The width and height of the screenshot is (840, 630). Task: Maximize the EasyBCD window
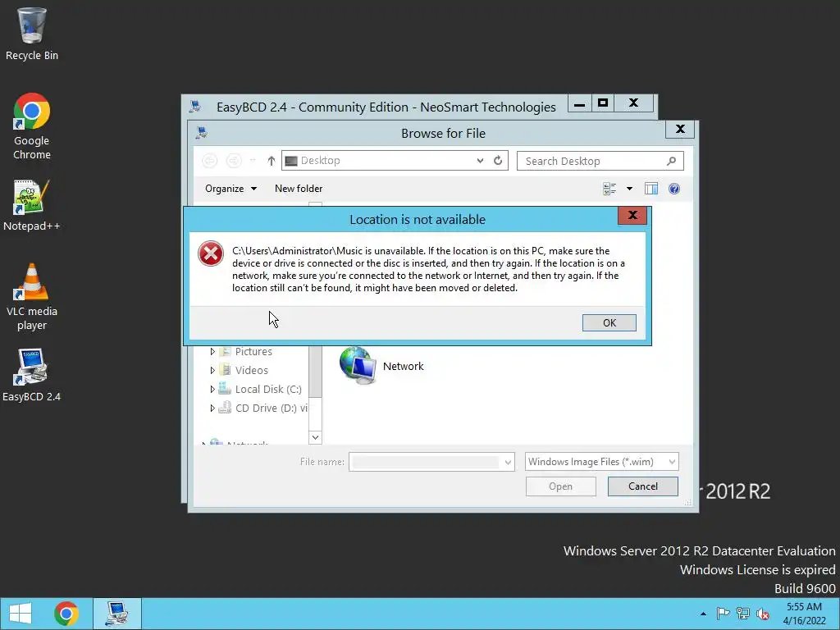pyautogui.click(x=603, y=103)
